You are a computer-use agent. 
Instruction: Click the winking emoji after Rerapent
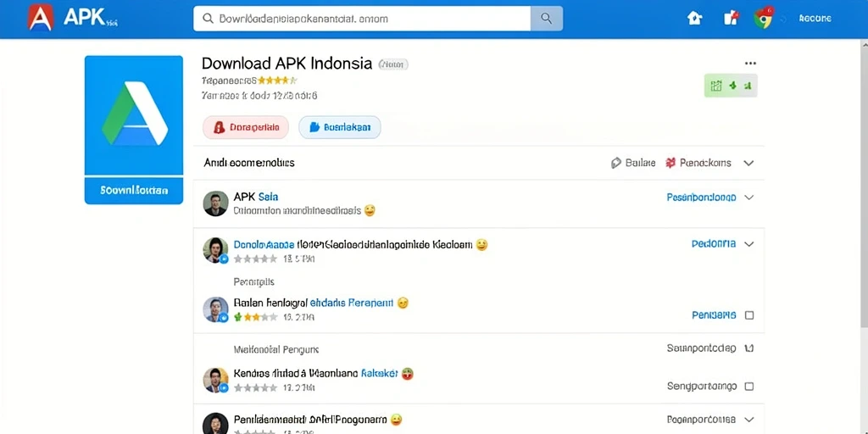tap(403, 303)
